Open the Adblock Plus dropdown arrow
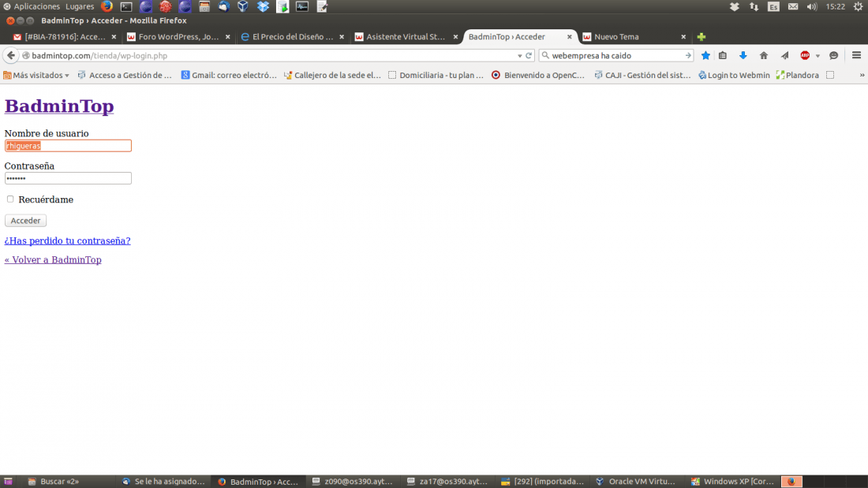The width and height of the screenshot is (868, 488). click(817, 56)
